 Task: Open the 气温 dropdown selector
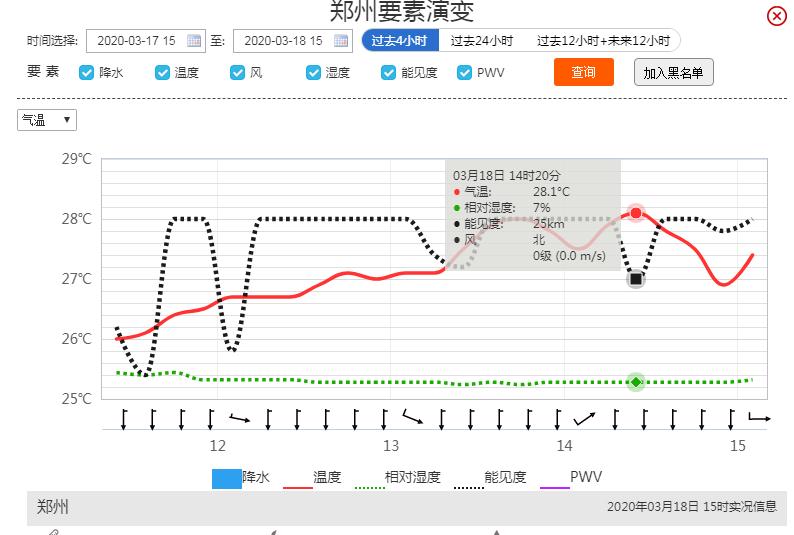pyautogui.click(x=47, y=120)
